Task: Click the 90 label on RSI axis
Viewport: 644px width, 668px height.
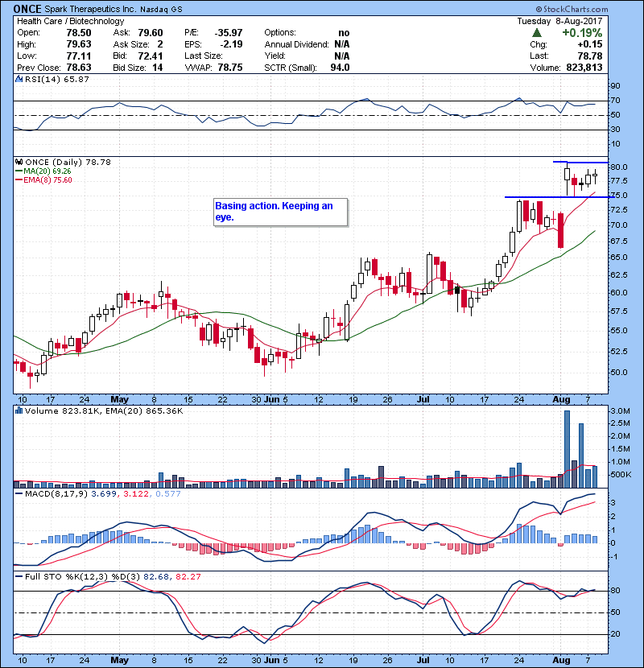Action: 616,85
